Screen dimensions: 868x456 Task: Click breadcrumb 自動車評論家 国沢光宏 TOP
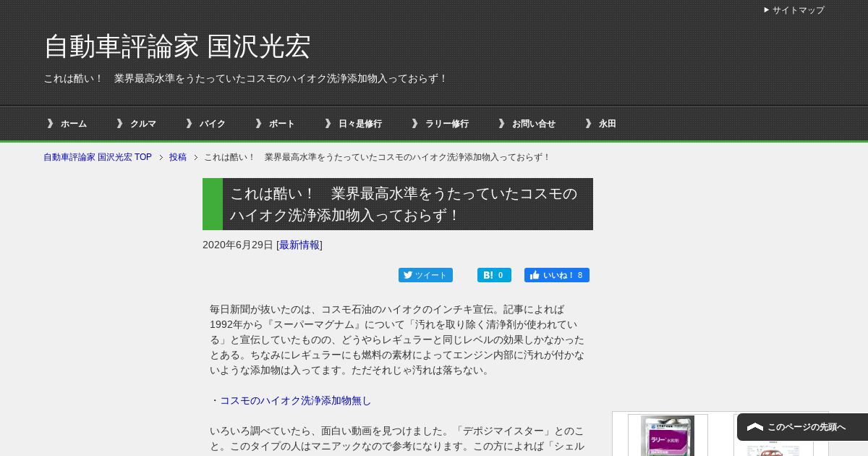tap(98, 157)
